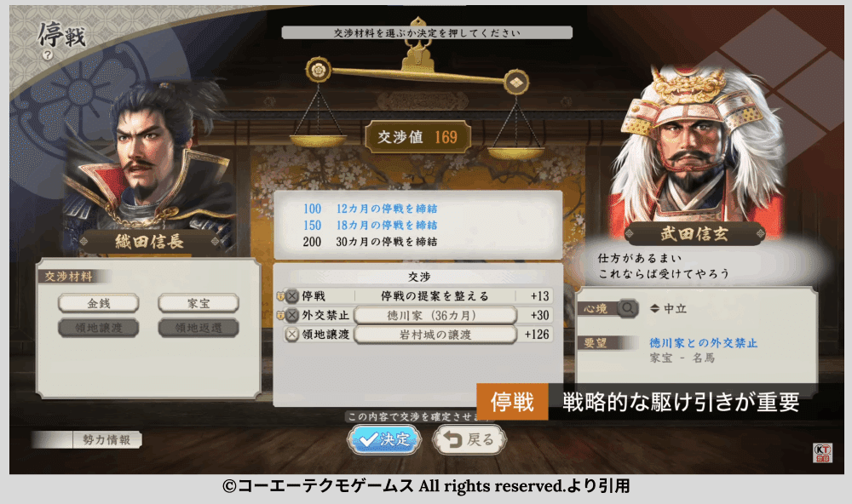Select 金銭 as negotiation material
852x504 pixels.
coord(98,303)
